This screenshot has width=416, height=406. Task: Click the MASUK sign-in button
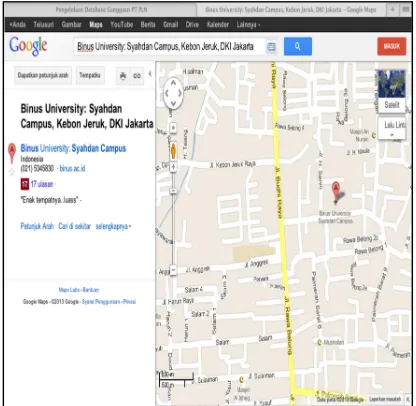point(392,46)
